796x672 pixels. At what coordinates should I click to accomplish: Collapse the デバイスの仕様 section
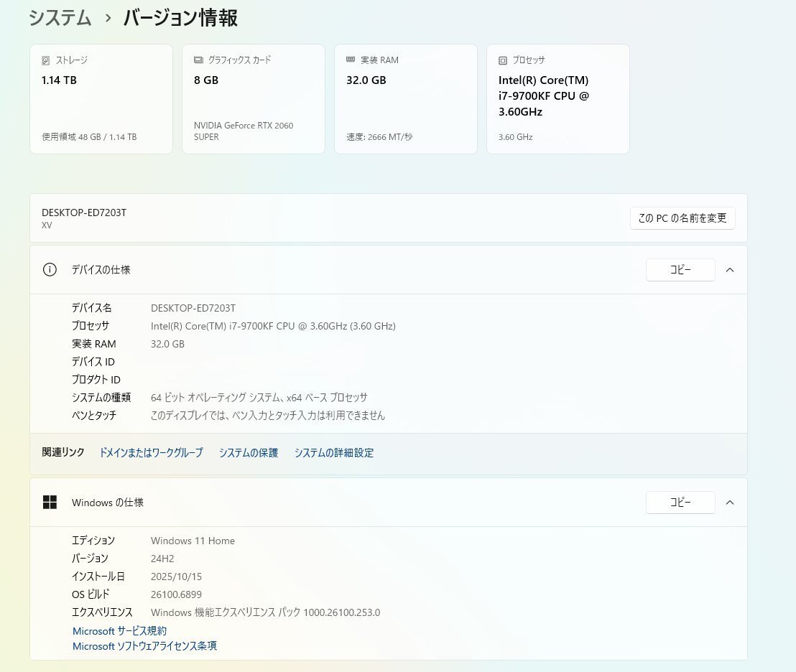pyautogui.click(x=730, y=270)
